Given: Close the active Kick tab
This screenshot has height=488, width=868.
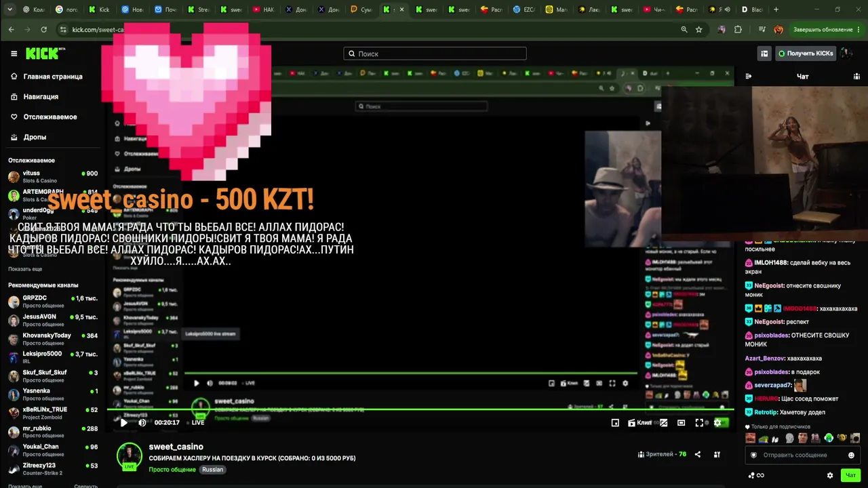Looking at the screenshot, I should coord(402,9).
